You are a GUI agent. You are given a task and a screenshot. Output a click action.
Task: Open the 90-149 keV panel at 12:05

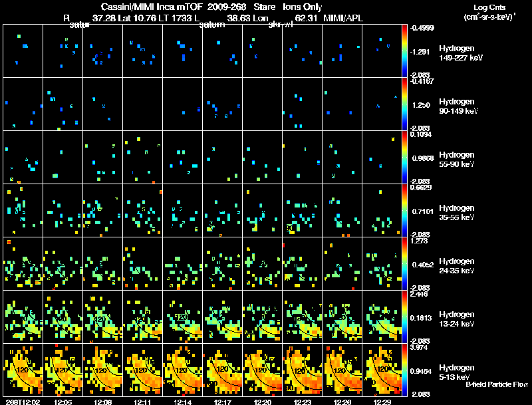tap(63, 104)
